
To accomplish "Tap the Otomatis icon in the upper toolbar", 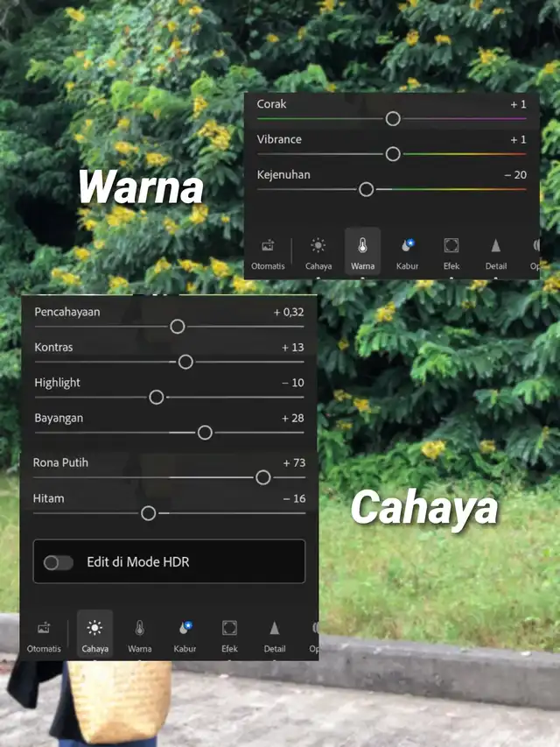I will 268,251.
